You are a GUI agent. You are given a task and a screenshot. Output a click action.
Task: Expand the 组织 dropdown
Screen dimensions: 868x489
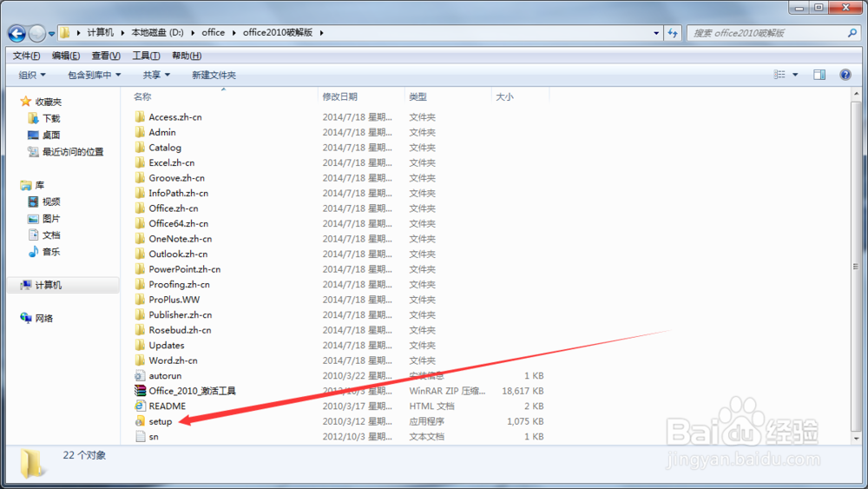32,75
